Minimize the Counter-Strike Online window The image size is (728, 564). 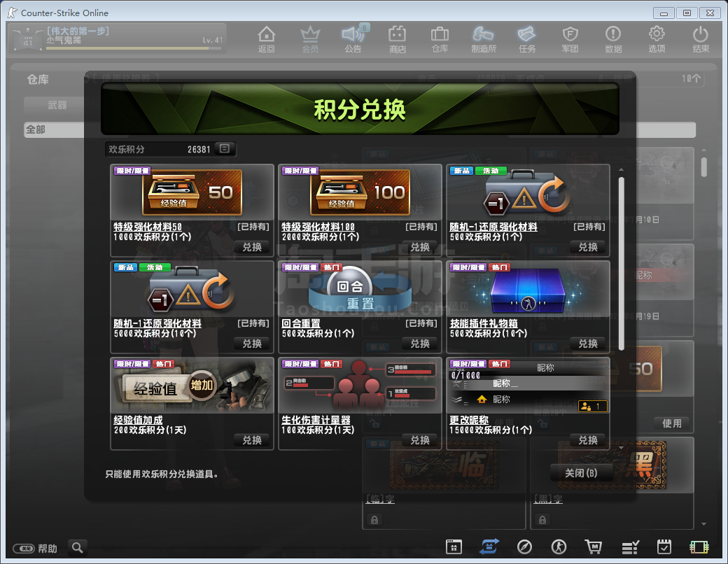664,13
